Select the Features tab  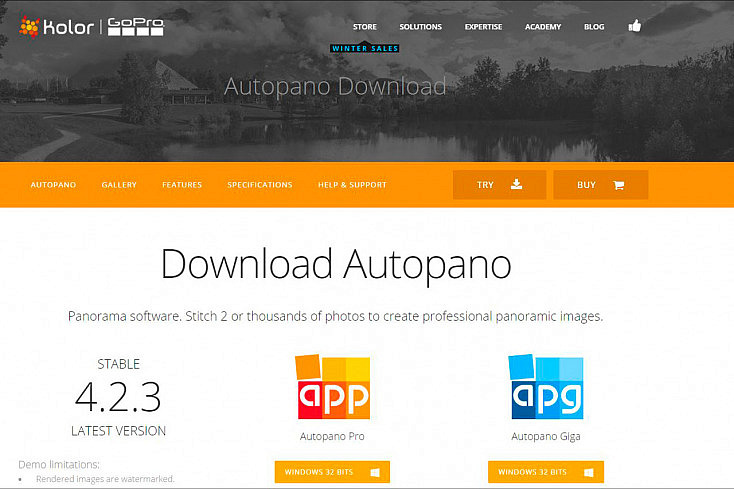[182, 185]
